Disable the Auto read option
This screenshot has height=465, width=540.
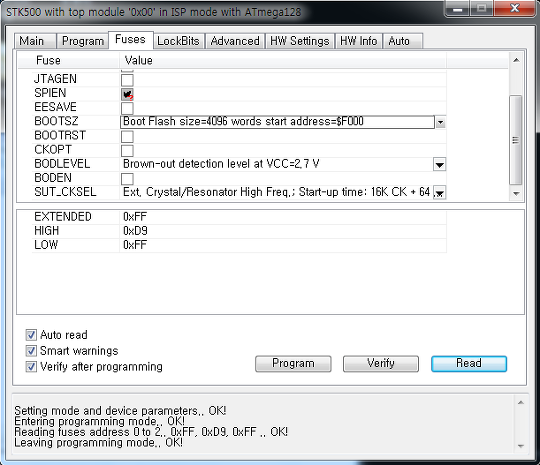[31, 335]
